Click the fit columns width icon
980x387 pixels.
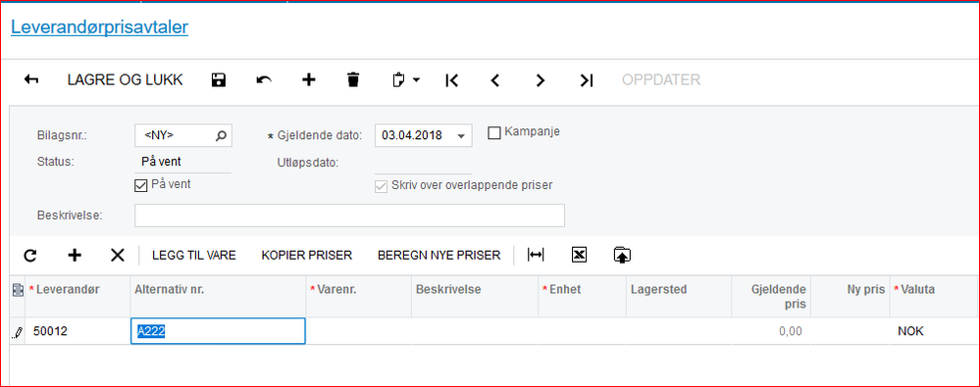[536, 255]
